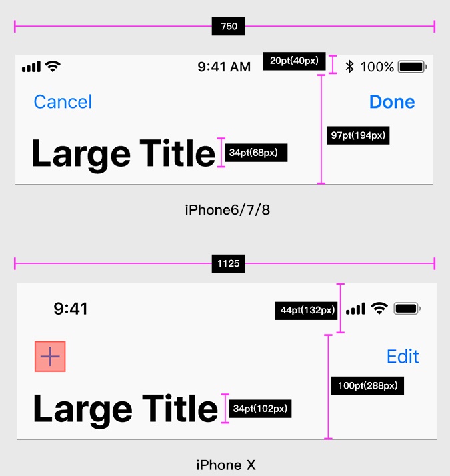
Task: Tap the Done button
Action: pyautogui.click(x=392, y=102)
